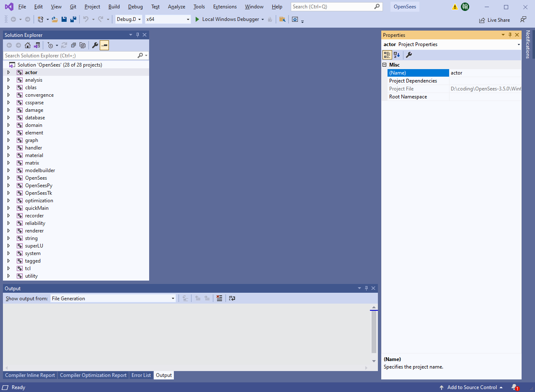Click the Search (Ctrl+Q) box

click(x=336, y=7)
